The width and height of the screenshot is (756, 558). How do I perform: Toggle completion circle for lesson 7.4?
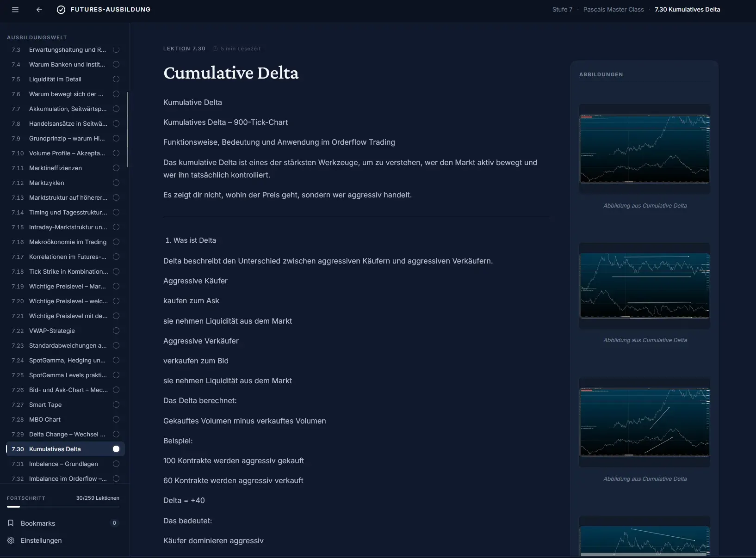coord(116,64)
